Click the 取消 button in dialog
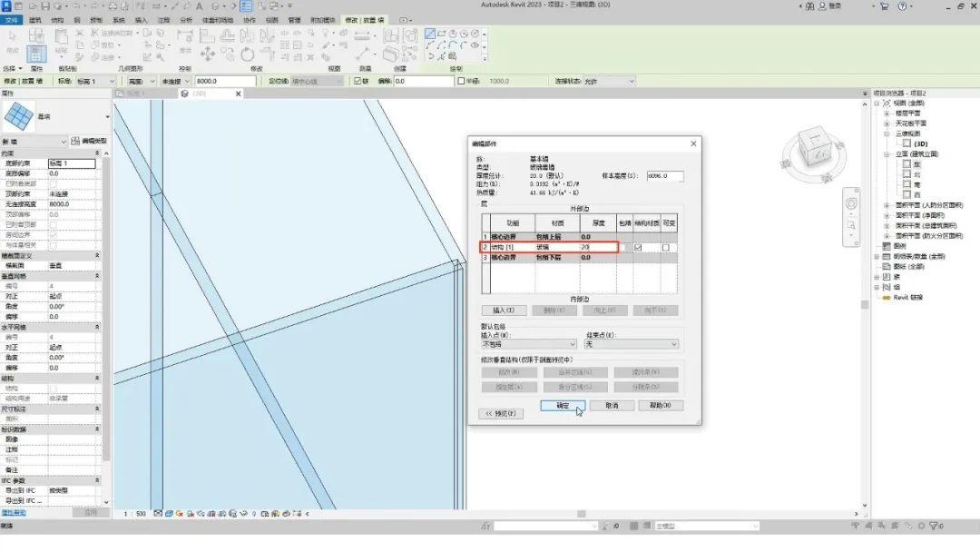This screenshot has width=980, height=552. point(611,405)
